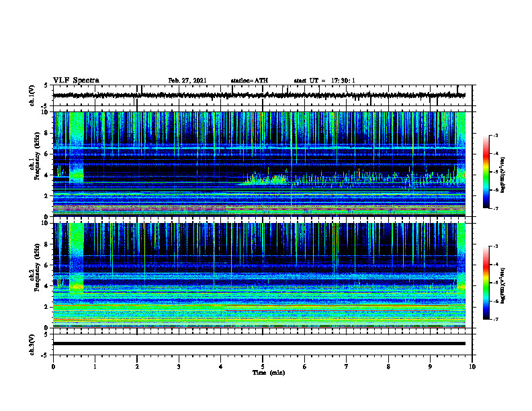Screen dimensions: 532x411
Task: Click the "VLF Spectra" plot title
Action: pos(76,81)
